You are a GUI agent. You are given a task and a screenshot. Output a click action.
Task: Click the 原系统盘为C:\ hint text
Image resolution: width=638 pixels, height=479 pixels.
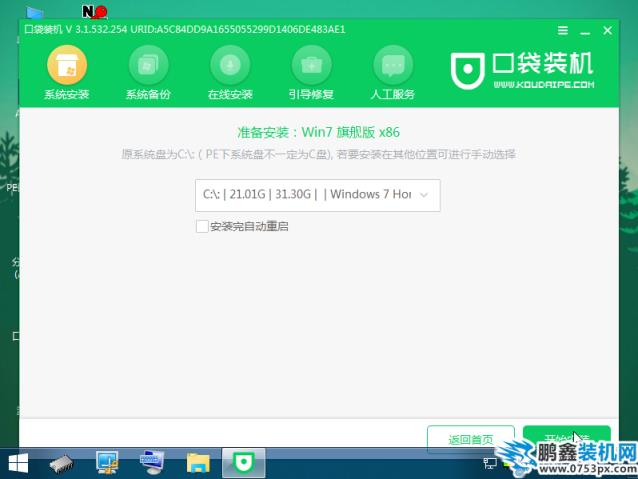click(x=319, y=155)
